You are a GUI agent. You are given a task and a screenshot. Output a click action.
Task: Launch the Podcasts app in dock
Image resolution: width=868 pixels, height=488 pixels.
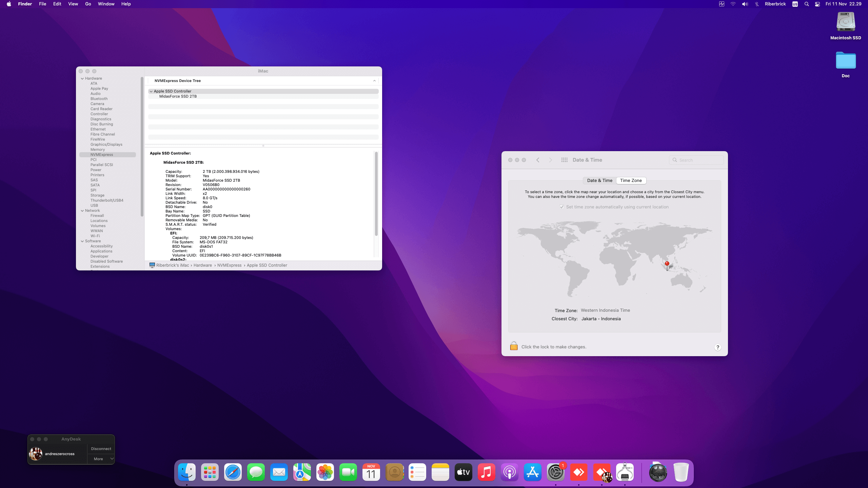click(x=509, y=472)
